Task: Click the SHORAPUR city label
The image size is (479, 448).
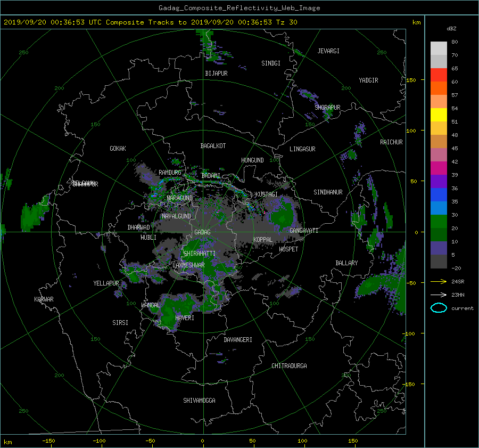Action: pyautogui.click(x=327, y=107)
